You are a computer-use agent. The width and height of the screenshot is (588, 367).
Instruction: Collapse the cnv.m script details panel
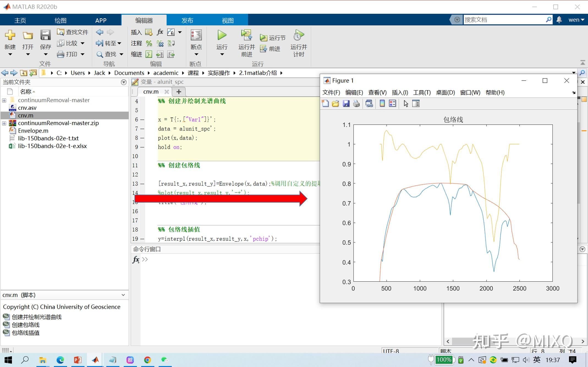[x=123, y=295]
